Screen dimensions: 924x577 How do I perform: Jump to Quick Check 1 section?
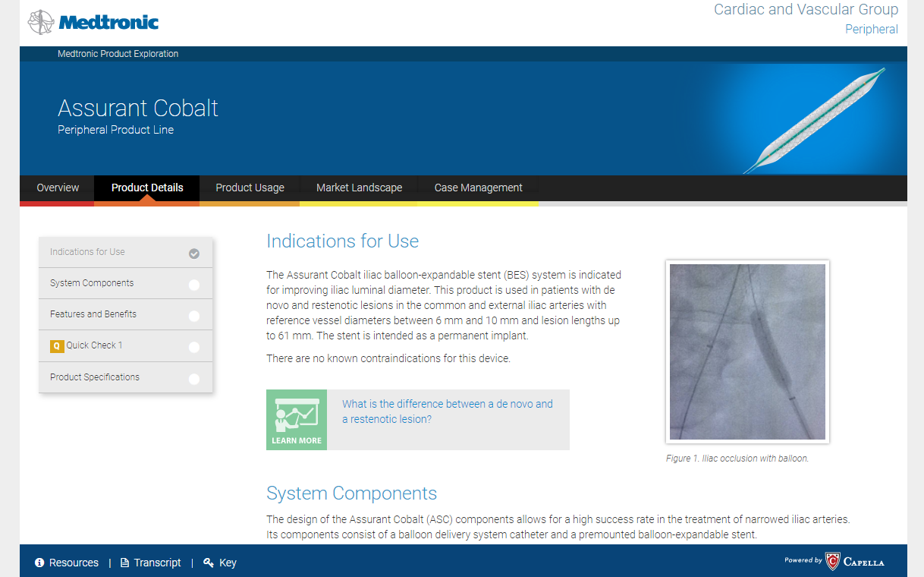[94, 345]
